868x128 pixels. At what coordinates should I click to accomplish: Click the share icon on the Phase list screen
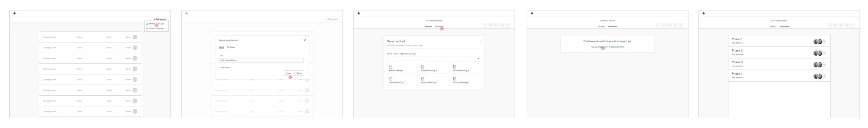pyautogui.click(x=846, y=25)
